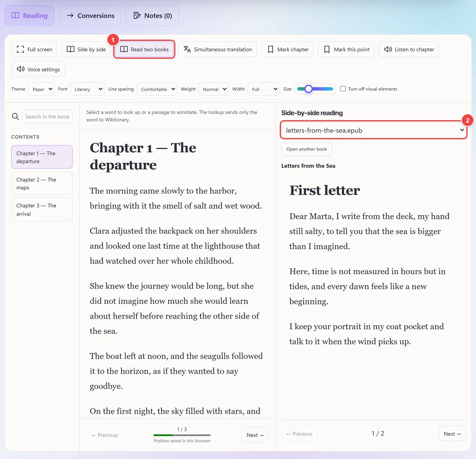Open the Theme dropdown set to Paper
Screen dimensions: 476x459
pyautogui.click(x=41, y=89)
